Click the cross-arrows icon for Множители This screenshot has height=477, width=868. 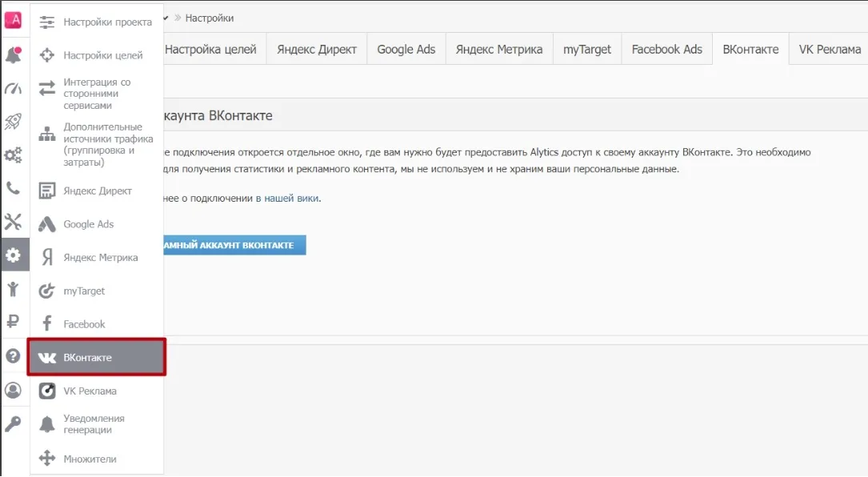click(x=47, y=458)
